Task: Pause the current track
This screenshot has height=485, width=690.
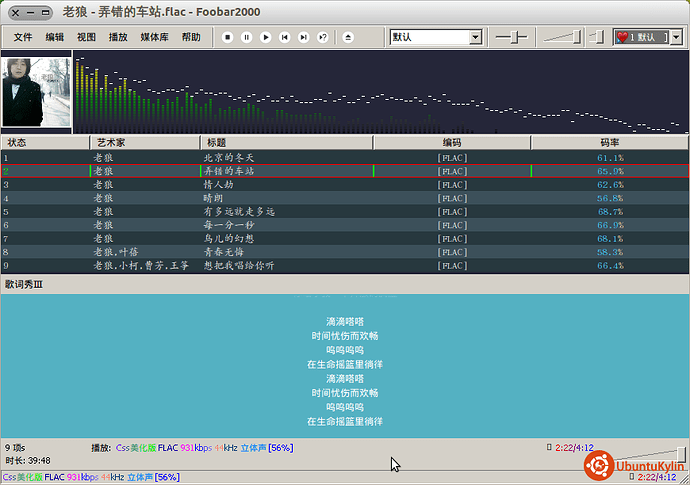Action: (246, 37)
